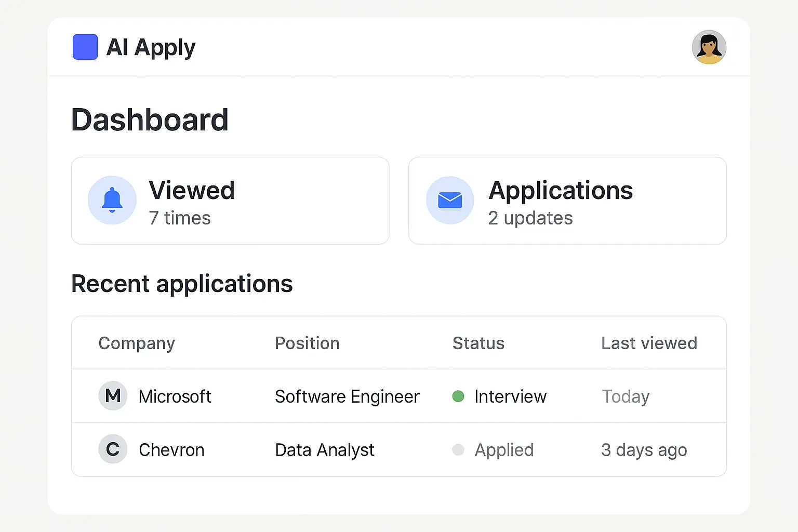
Task: Open the Viewed 7 times card
Action: [230, 201]
